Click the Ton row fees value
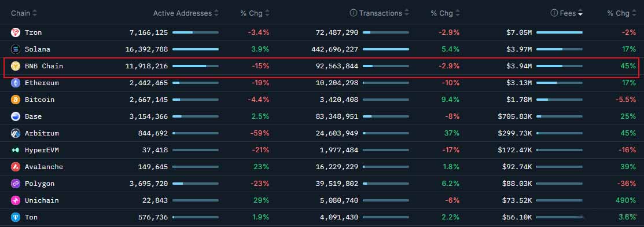The height and width of the screenshot is (227, 644). [x=517, y=217]
